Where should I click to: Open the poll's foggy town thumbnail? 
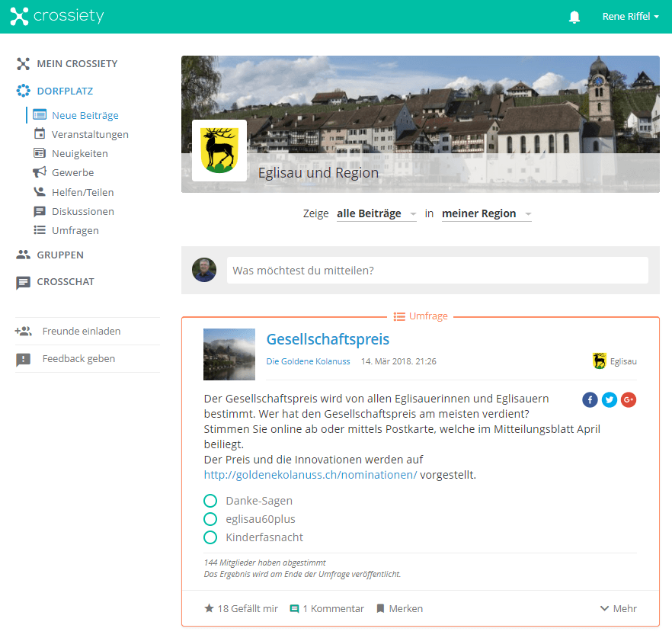pos(229,354)
